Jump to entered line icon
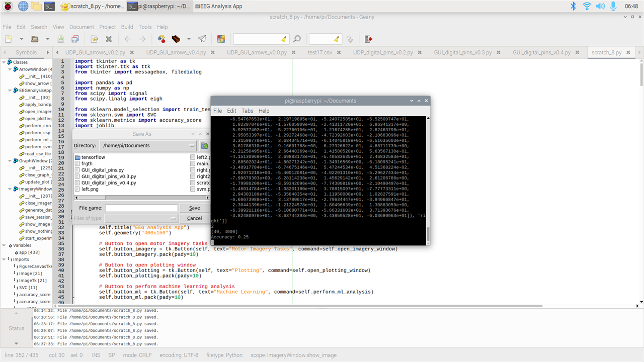Viewport: 644px width, 362px height. (350, 39)
